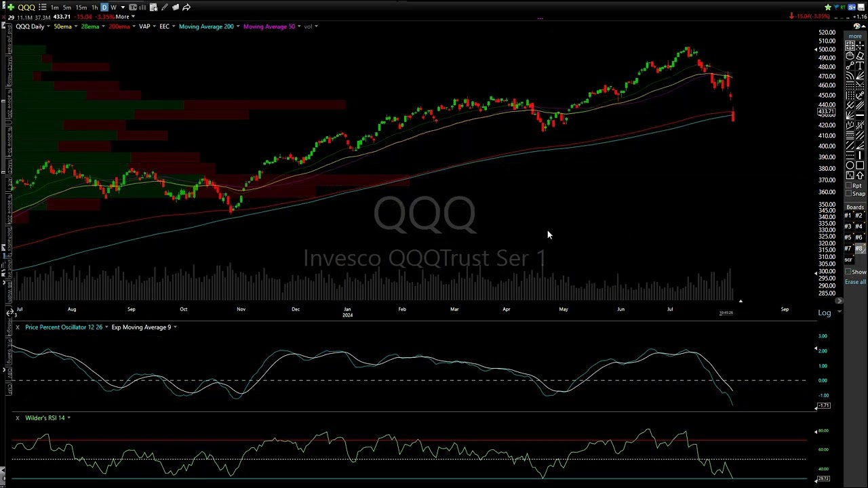Select the scr drawing board
868x488 pixels.
848,260
